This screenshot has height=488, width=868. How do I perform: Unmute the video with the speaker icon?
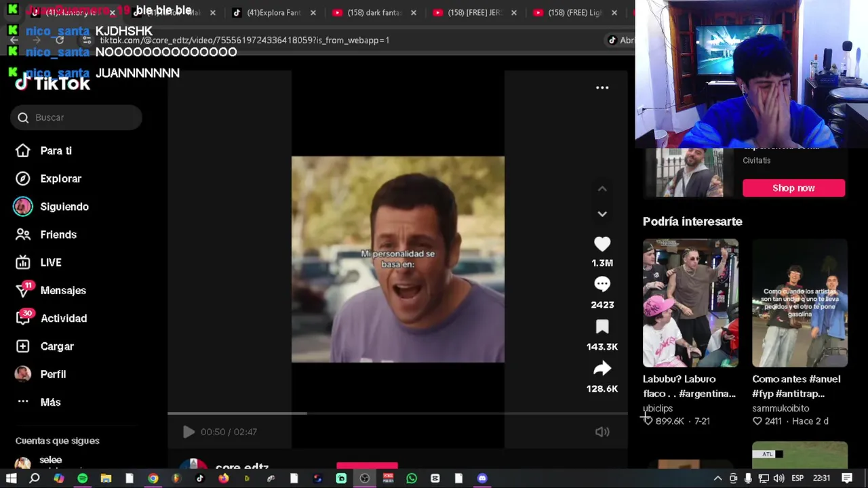click(x=602, y=432)
